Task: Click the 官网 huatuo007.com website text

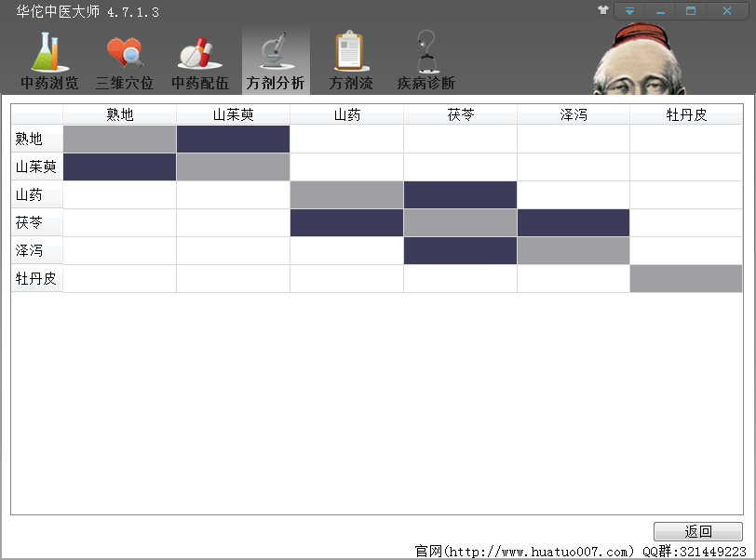Action: [x=524, y=552]
